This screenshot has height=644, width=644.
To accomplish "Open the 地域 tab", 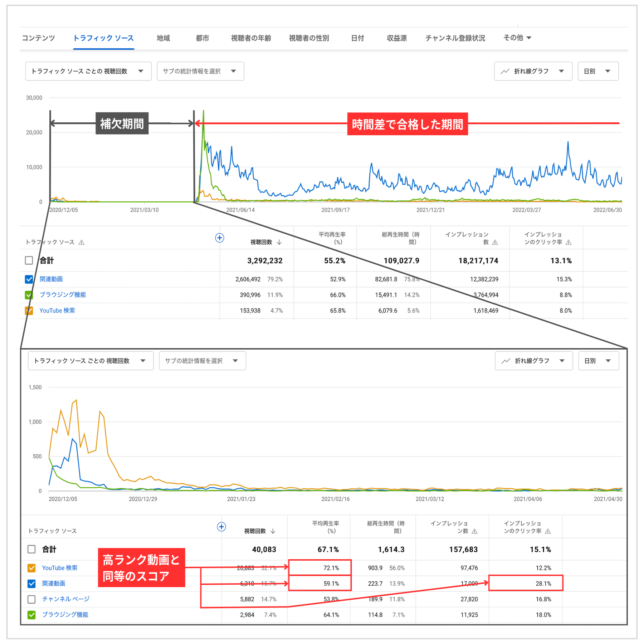I will point(163,38).
